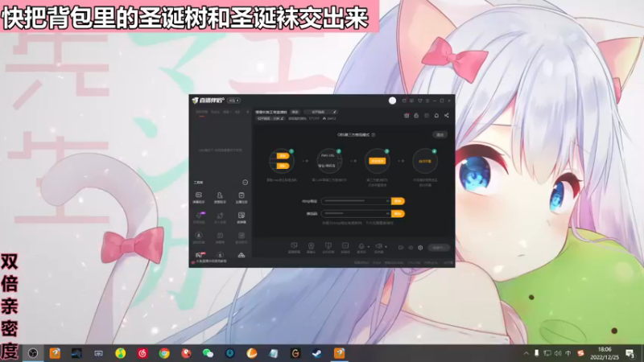Open the highlighted third tool in toolbox second row

[x=242, y=217]
